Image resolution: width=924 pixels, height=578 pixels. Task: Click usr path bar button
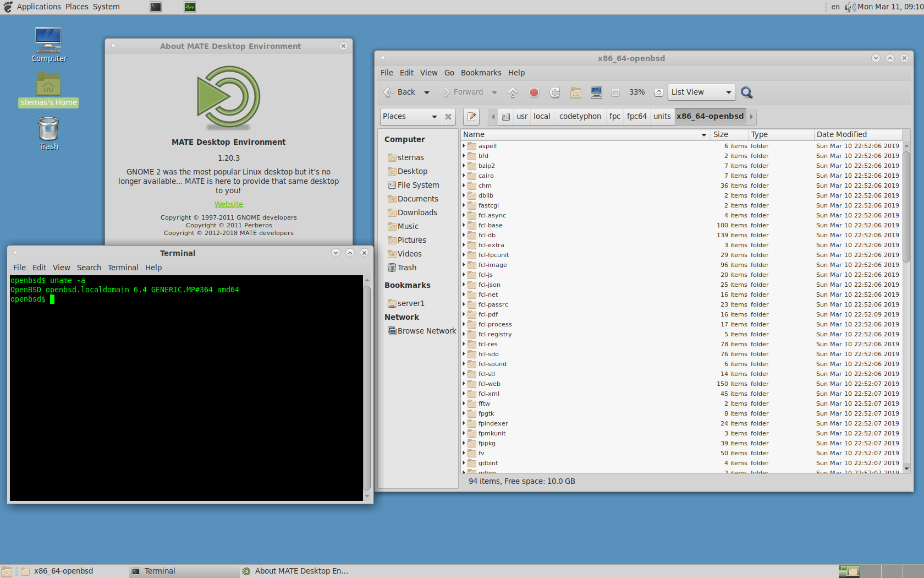(521, 116)
